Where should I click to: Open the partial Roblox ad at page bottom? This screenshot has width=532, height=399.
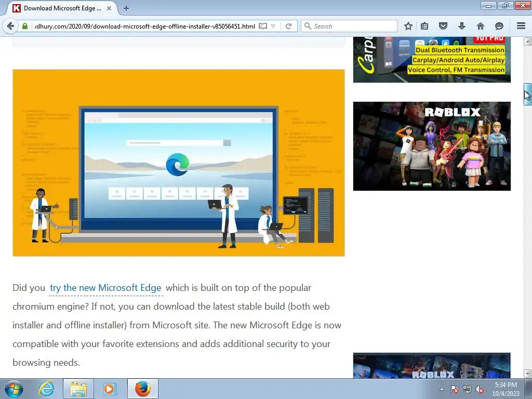click(x=432, y=365)
